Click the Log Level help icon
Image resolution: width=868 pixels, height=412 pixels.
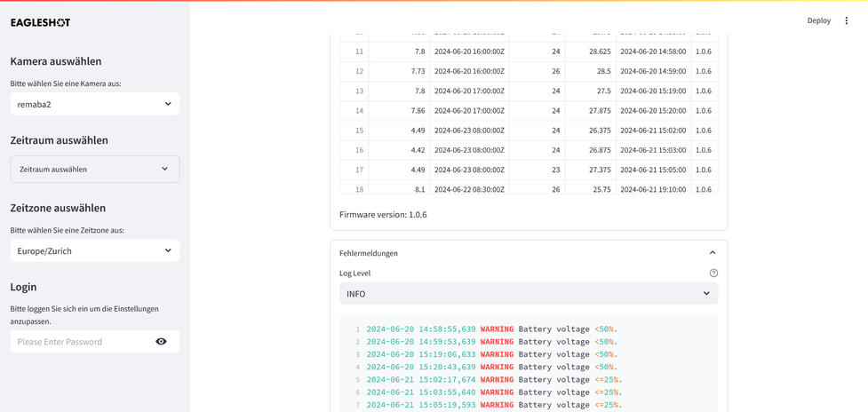(x=713, y=273)
